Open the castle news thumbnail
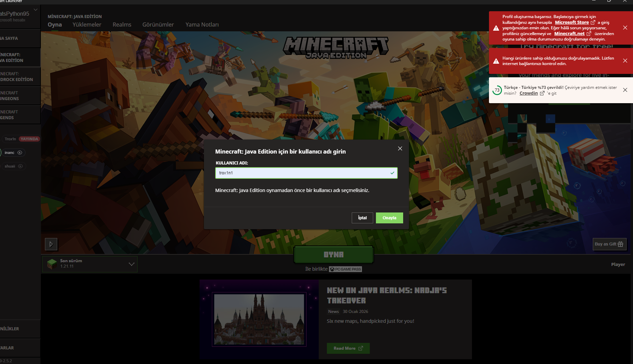This screenshot has height=364, width=633. click(x=259, y=319)
